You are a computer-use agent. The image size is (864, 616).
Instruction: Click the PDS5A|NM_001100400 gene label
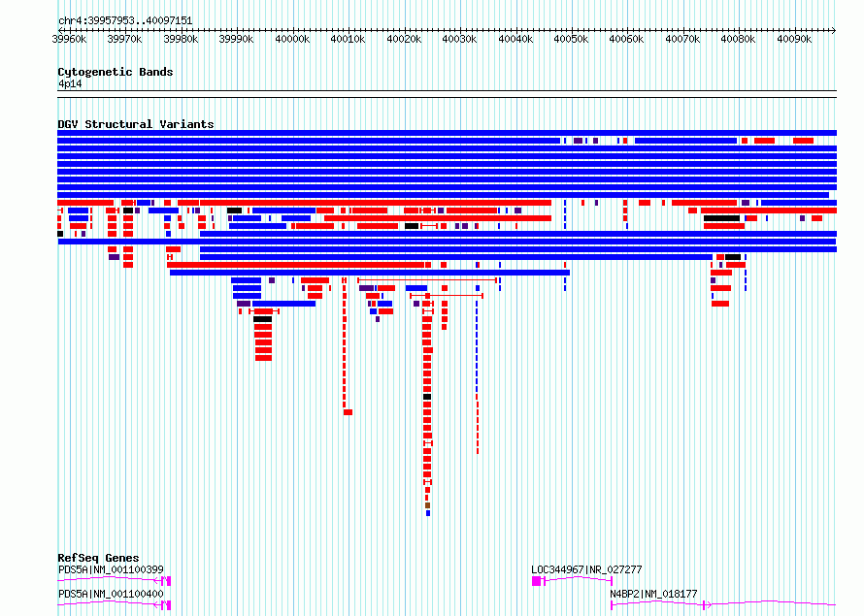point(111,594)
